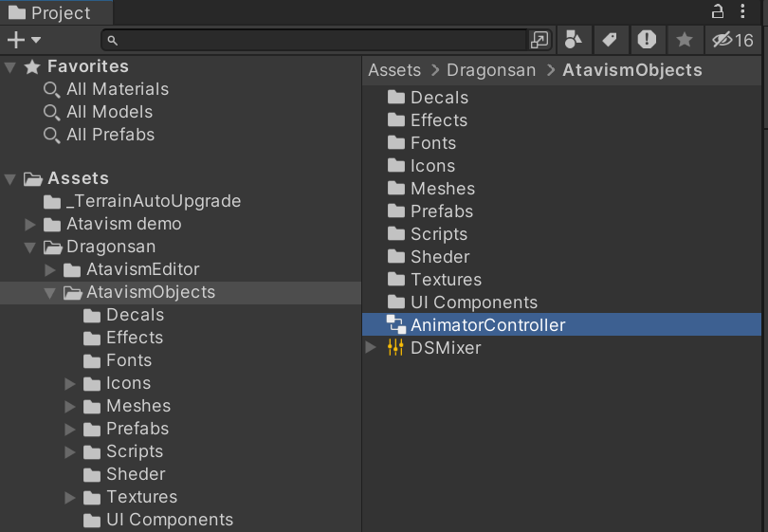This screenshot has height=532, width=768.
Task: Expand the DSMixer asset arrow
Action: [x=371, y=348]
